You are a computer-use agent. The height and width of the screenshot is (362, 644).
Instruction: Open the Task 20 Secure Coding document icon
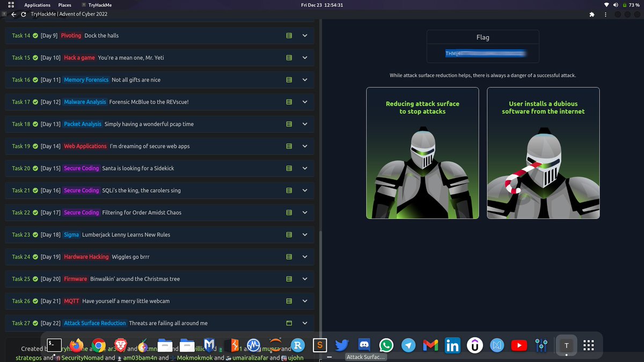(289, 168)
